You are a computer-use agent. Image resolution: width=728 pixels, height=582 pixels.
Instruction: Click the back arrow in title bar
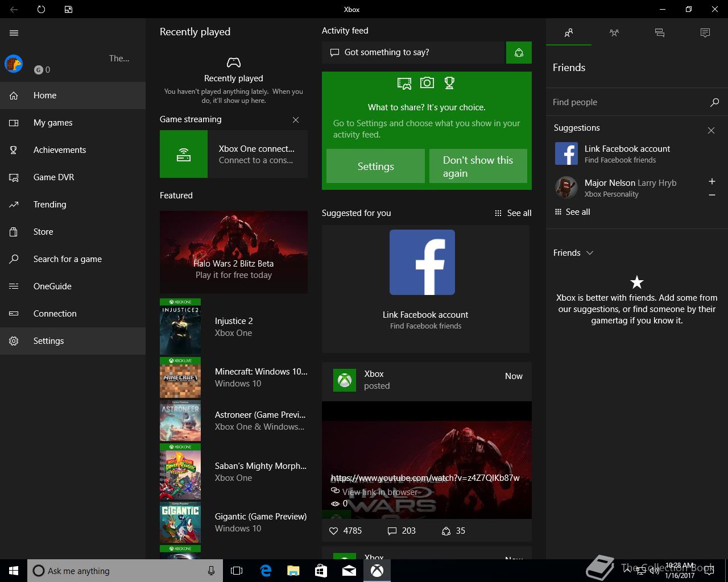click(14, 9)
